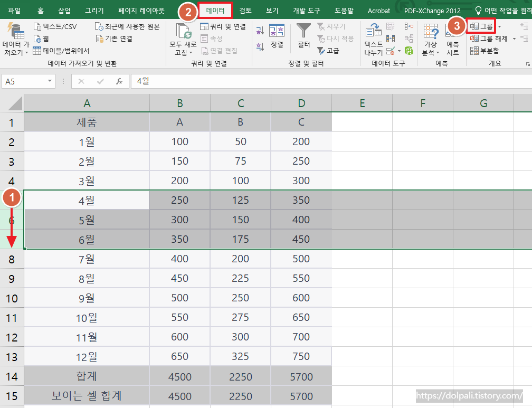Select row 14 header
The width and height of the screenshot is (532, 408).
12,376
